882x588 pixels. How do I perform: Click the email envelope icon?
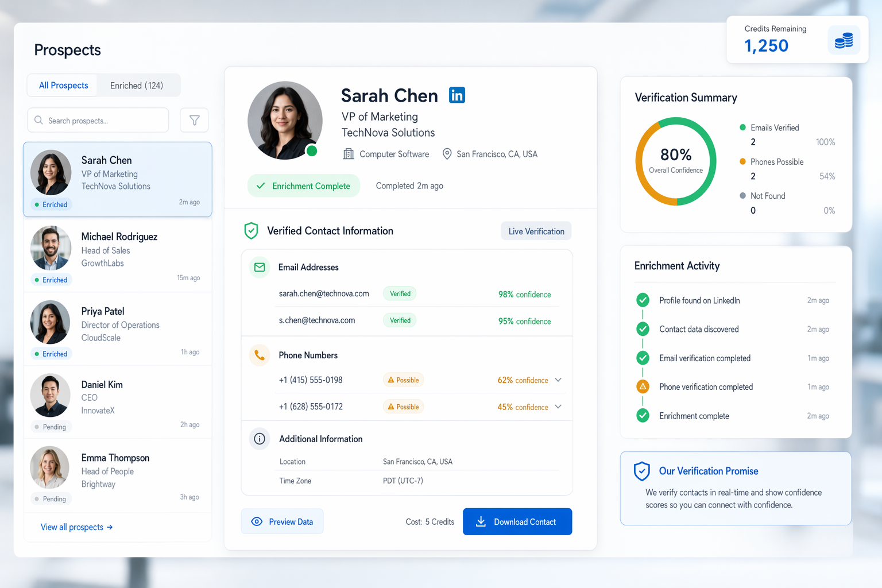260,267
